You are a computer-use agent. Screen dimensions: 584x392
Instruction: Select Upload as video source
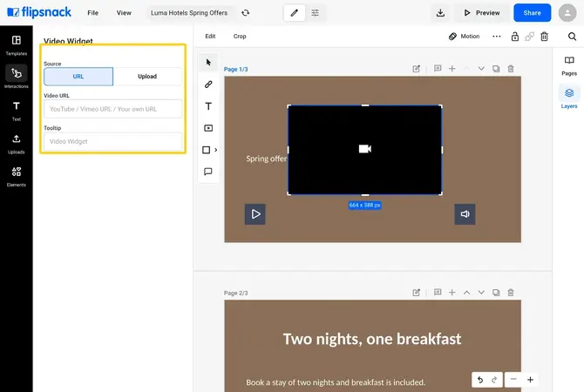click(x=147, y=77)
